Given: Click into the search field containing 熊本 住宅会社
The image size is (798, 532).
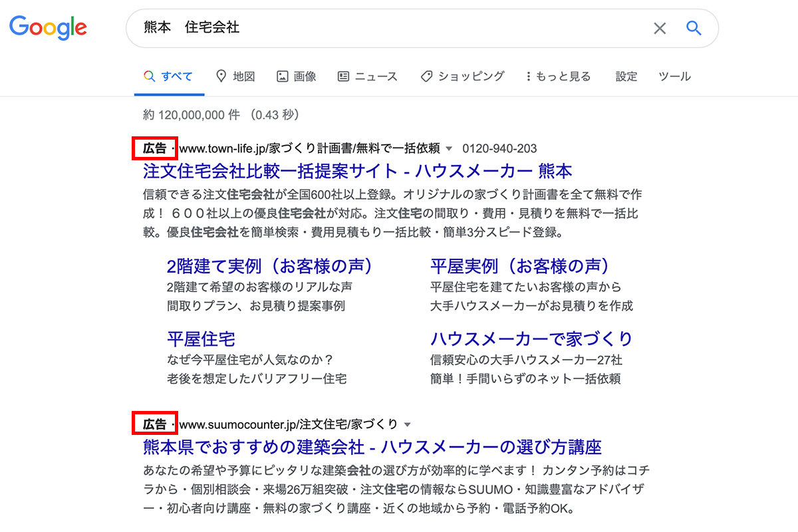Looking at the screenshot, I should [x=422, y=28].
